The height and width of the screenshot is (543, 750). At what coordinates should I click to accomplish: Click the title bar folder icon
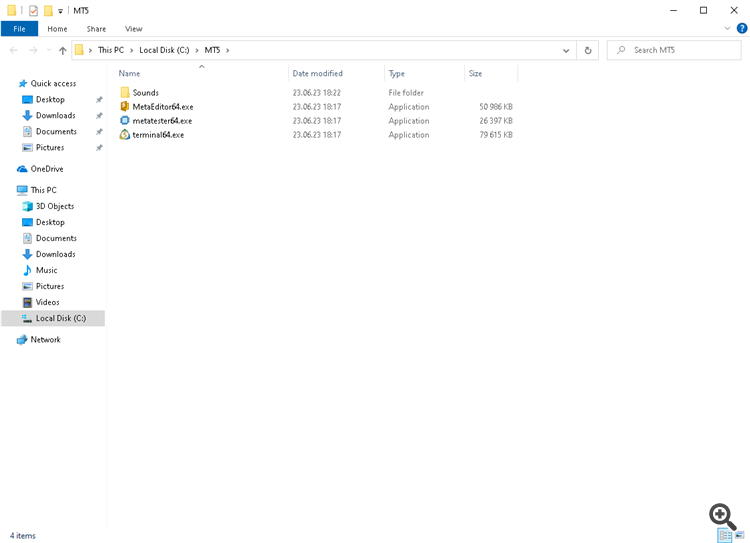pyautogui.click(x=11, y=11)
